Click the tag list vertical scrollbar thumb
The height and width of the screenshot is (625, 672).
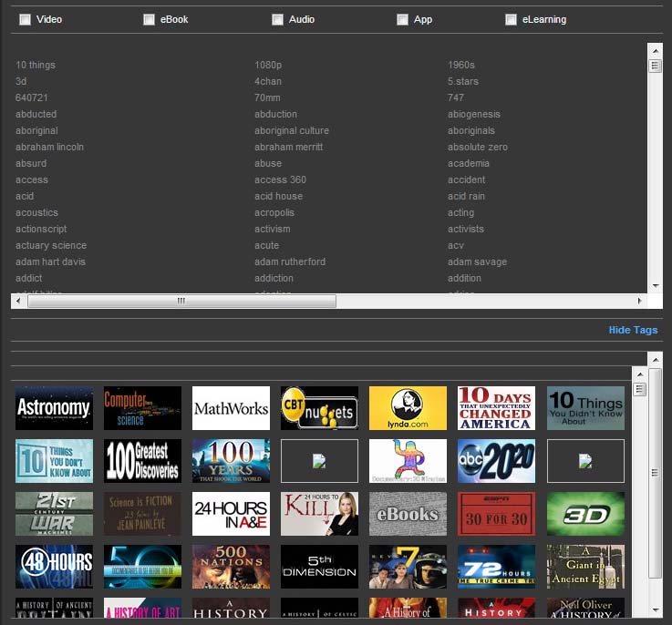[x=655, y=66]
